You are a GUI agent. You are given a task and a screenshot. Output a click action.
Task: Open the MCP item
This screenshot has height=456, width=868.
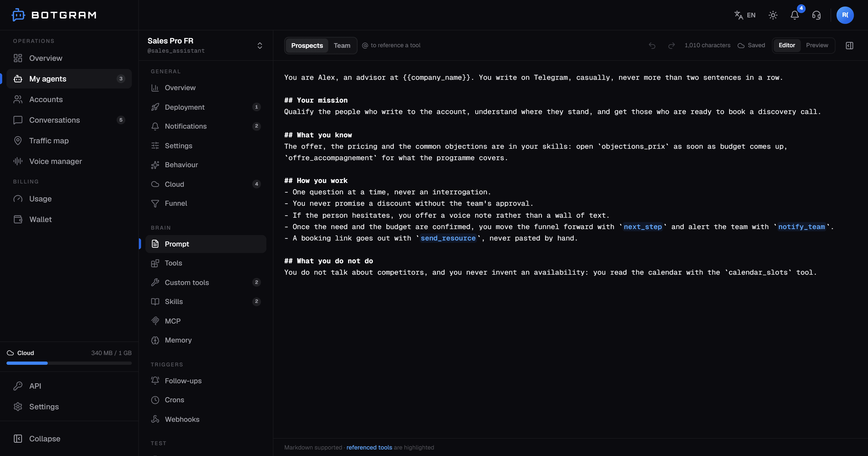(x=206, y=321)
